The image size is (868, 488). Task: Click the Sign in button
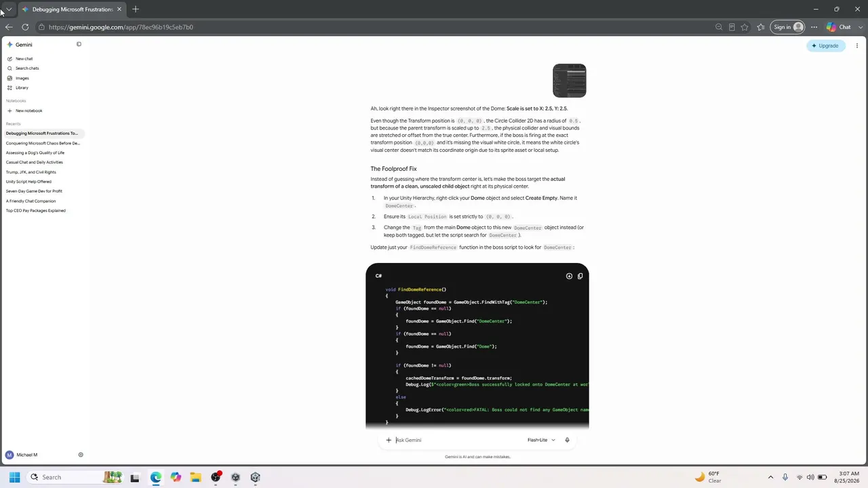tap(788, 27)
